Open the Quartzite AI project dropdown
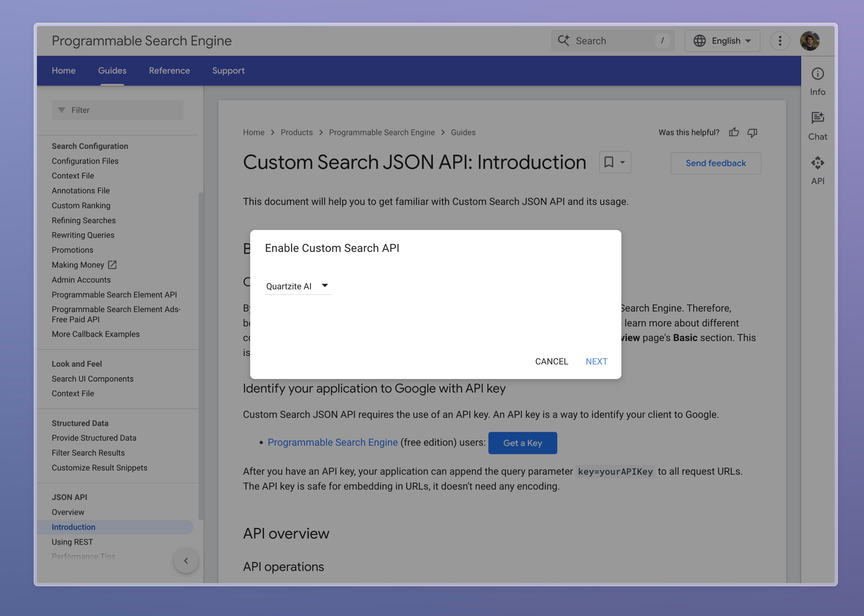 (x=298, y=286)
